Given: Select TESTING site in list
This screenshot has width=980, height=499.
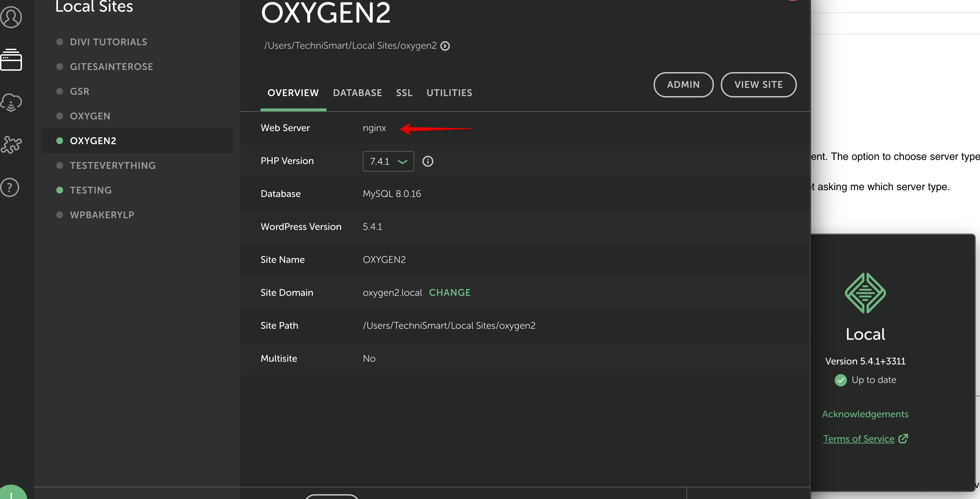Looking at the screenshot, I should [137, 190].
